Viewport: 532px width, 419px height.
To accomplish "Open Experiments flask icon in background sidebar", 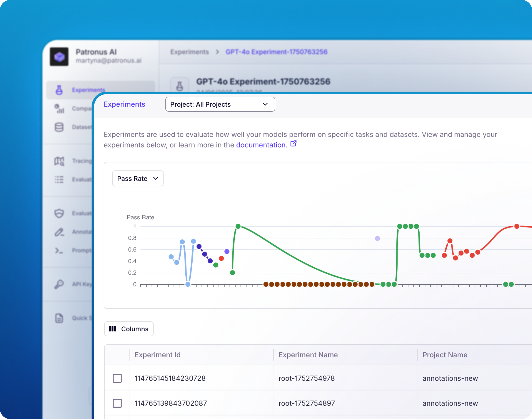I will coord(59,90).
